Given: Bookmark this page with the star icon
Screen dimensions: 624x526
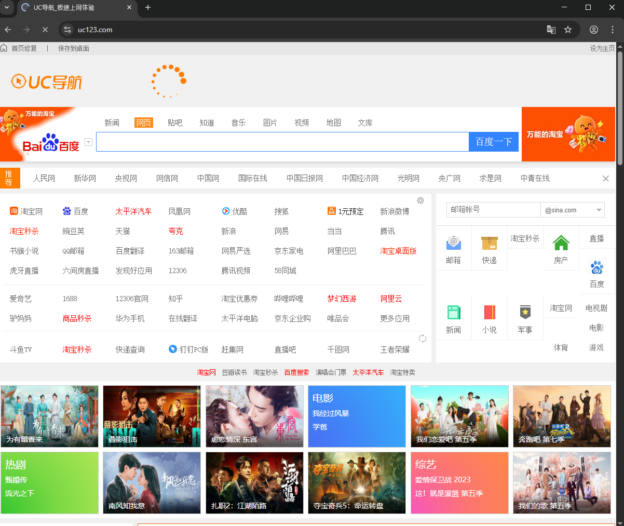Looking at the screenshot, I should (x=568, y=29).
